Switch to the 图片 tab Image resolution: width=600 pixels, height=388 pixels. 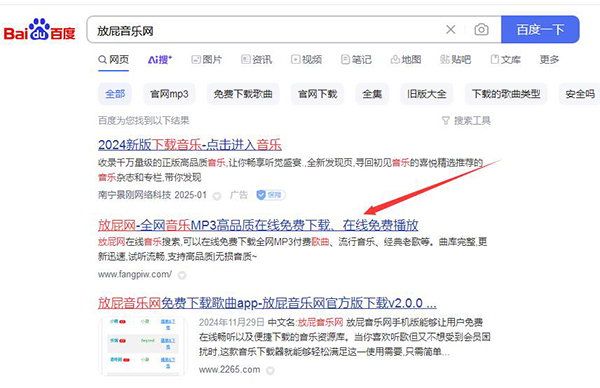207,60
